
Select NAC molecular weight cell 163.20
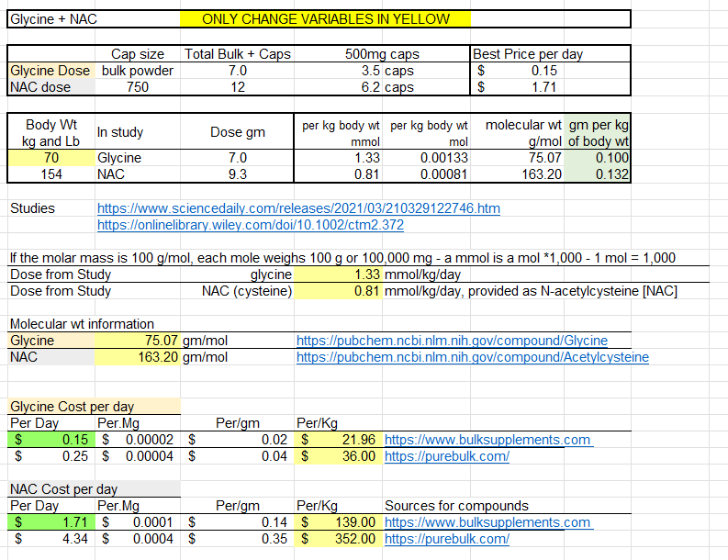(x=138, y=357)
